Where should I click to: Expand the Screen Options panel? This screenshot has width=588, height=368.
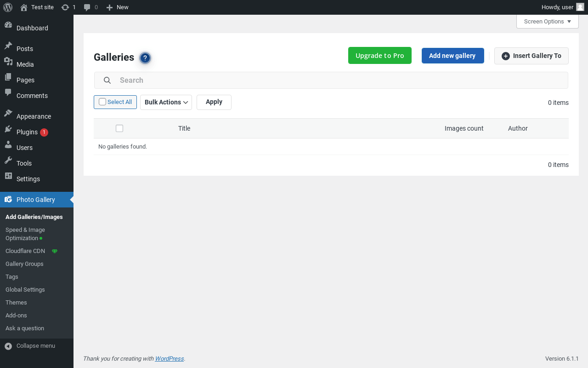click(548, 22)
